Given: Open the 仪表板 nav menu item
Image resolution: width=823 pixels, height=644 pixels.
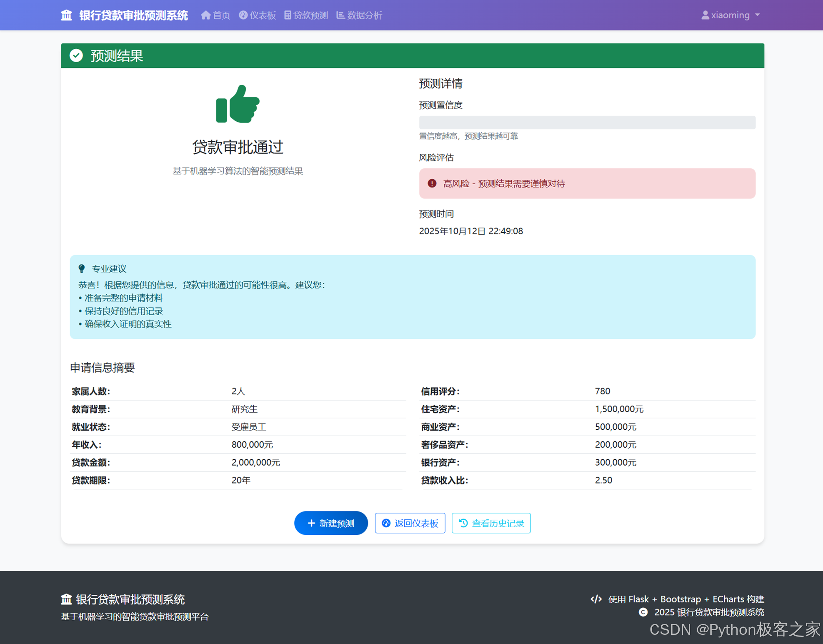Looking at the screenshot, I should 263,15.
